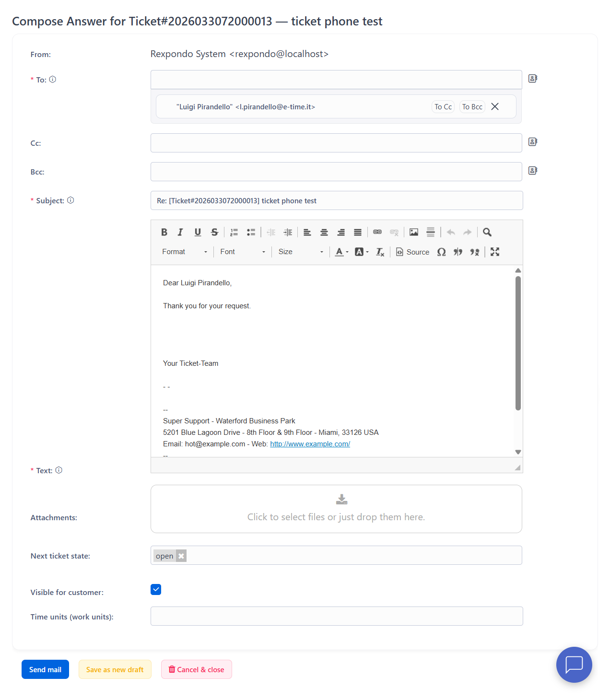The image size is (610, 700).
Task: Decrease indent in editor
Action: point(271,232)
